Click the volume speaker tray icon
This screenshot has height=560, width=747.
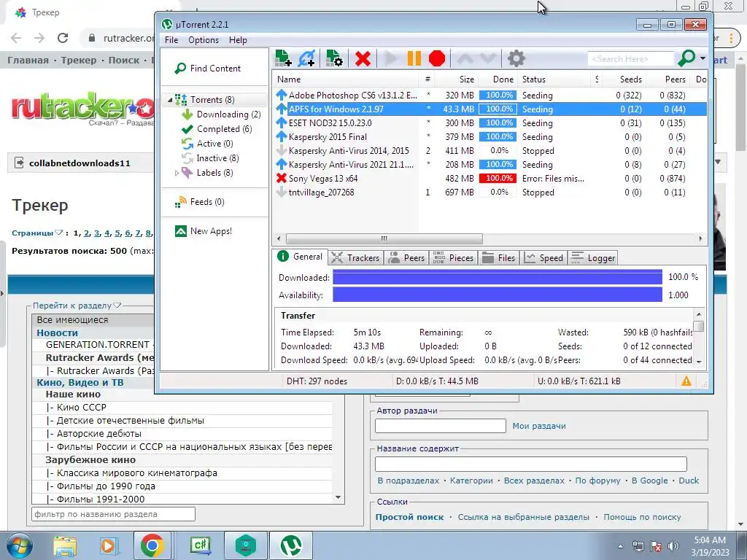click(673, 546)
